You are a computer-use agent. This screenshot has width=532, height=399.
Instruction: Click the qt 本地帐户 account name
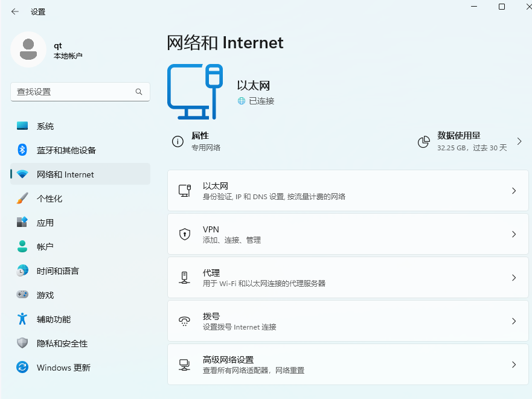pos(68,51)
